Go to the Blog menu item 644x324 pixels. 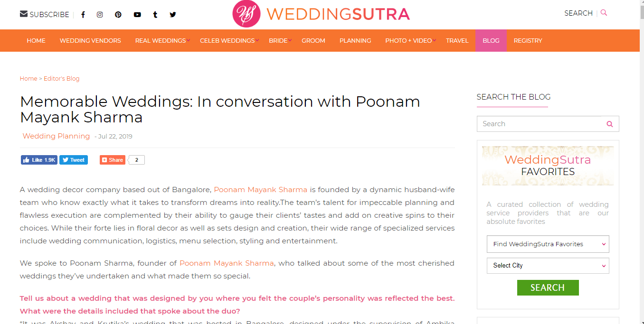coord(491,41)
